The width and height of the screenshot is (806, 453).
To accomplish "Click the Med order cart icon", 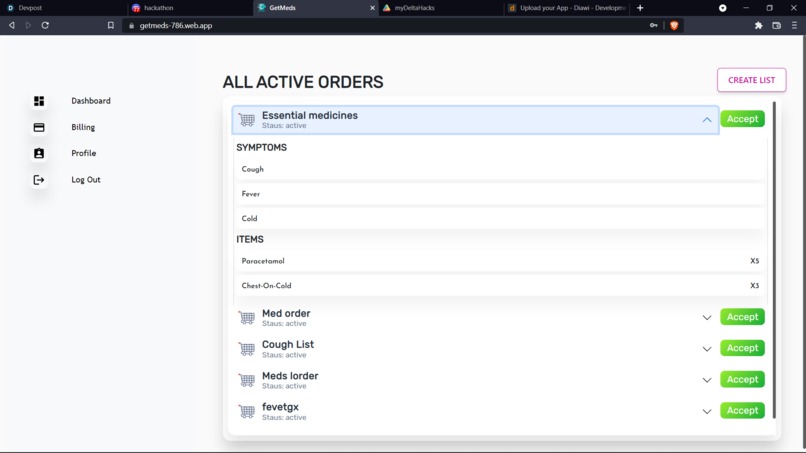I will [247, 318].
